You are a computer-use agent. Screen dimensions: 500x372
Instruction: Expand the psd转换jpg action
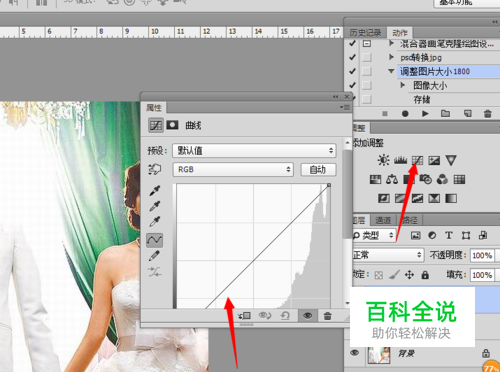391,57
